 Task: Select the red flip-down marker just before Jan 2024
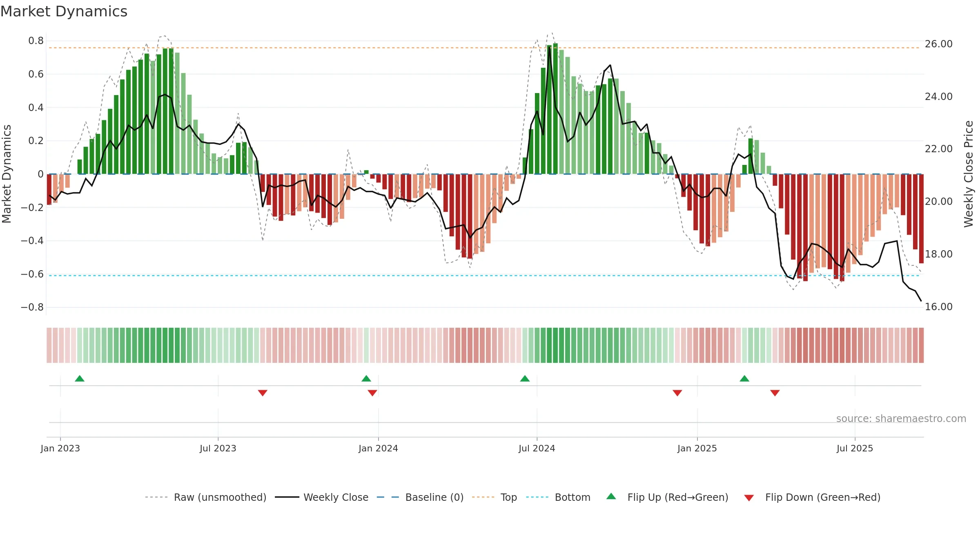pos(372,393)
